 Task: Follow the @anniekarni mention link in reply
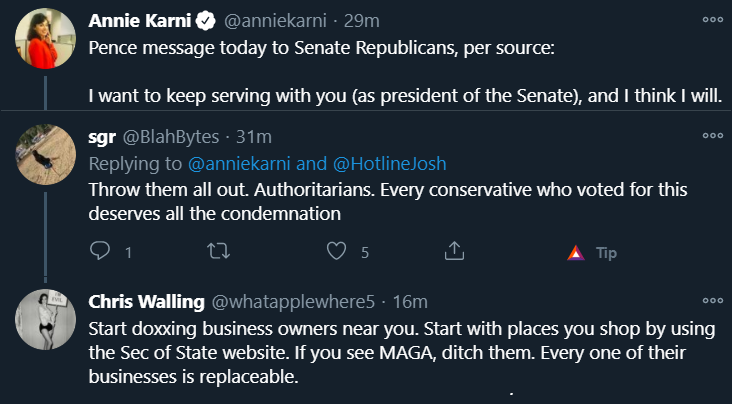tap(239, 163)
